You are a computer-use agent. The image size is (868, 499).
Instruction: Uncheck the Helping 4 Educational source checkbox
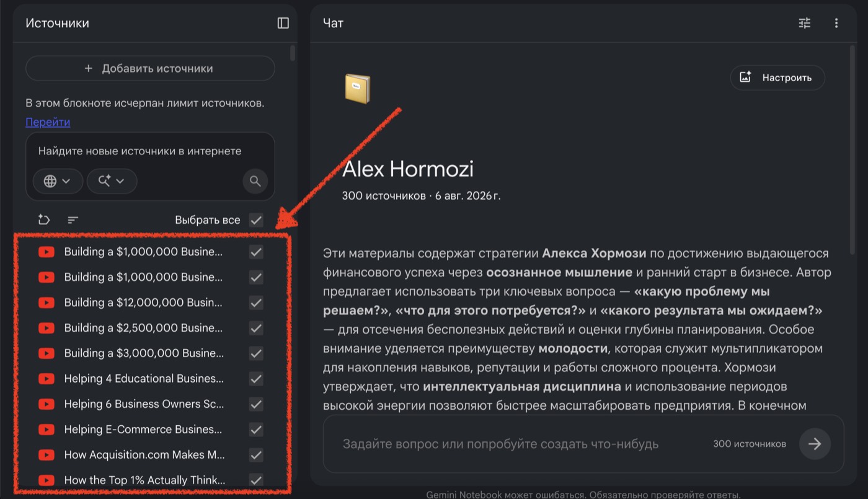coord(256,379)
